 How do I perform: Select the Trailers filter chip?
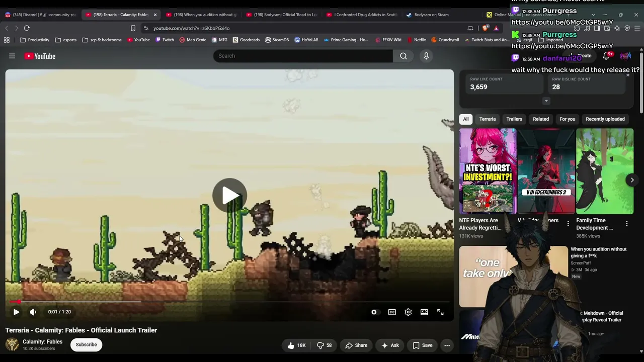(x=514, y=119)
